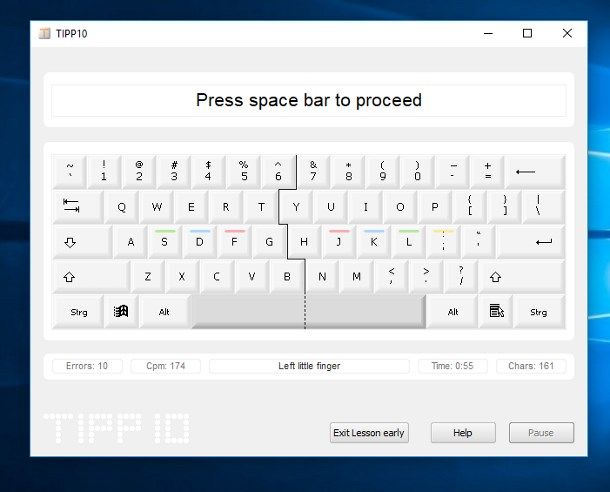Click the X key
The width and height of the screenshot is (610, 492).
point(182,277)
